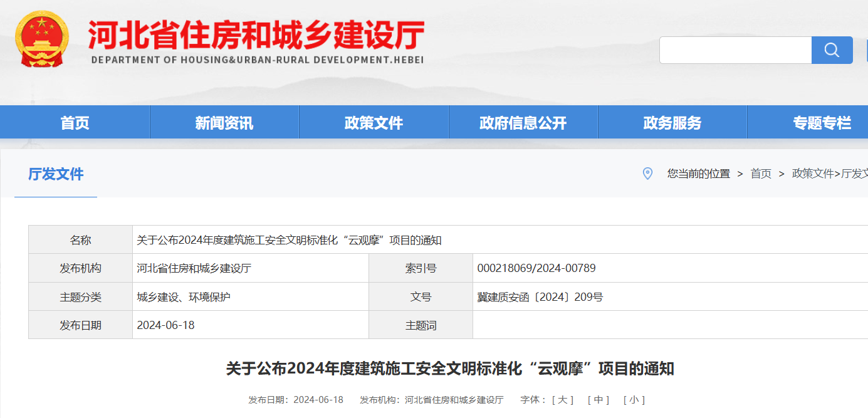Image resolution: width=868 pixels, height=418 pixels.
Task: Open the 政策文件 navigation item
Action: point(374,123)
